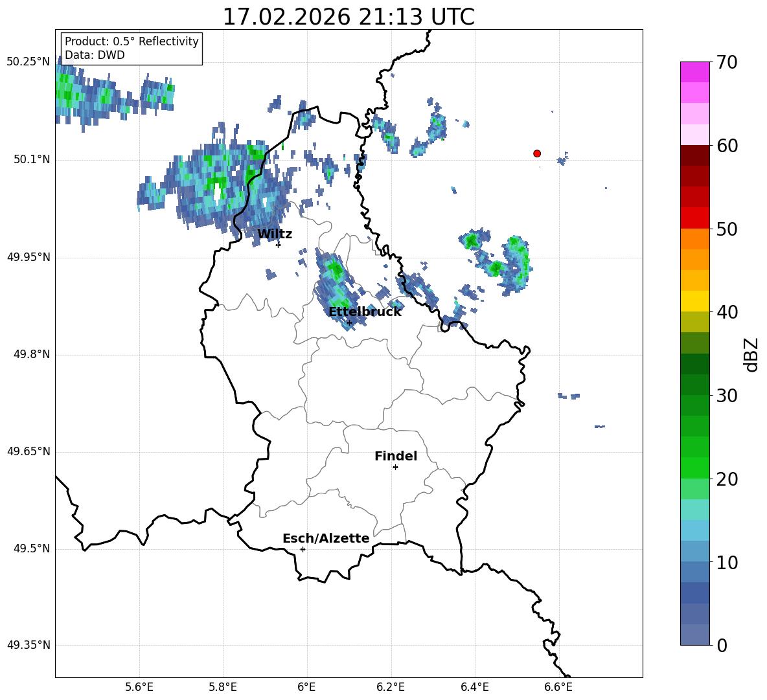This screenshot has width=767, height=700.
Task: Click the colorbar value 20
Action: (x=727, y=479)
